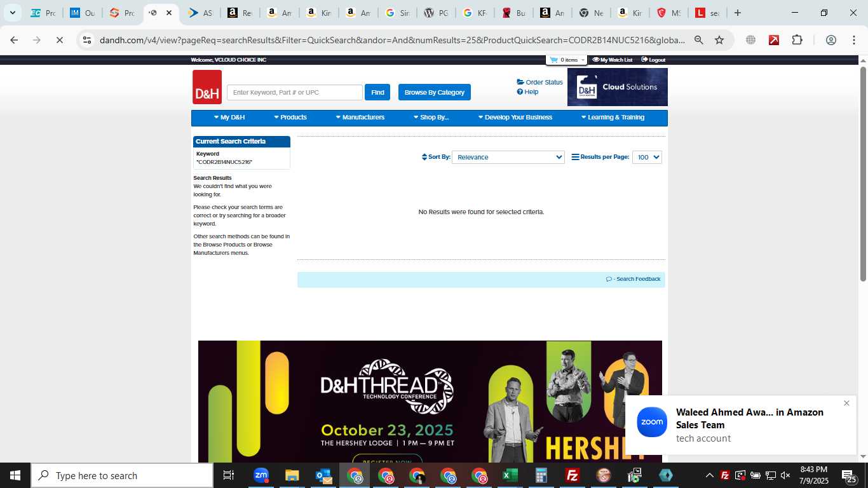Open the Extensions puzzle icon
The width and height of the screenshot is (868, 488).
tap(797, 40)
